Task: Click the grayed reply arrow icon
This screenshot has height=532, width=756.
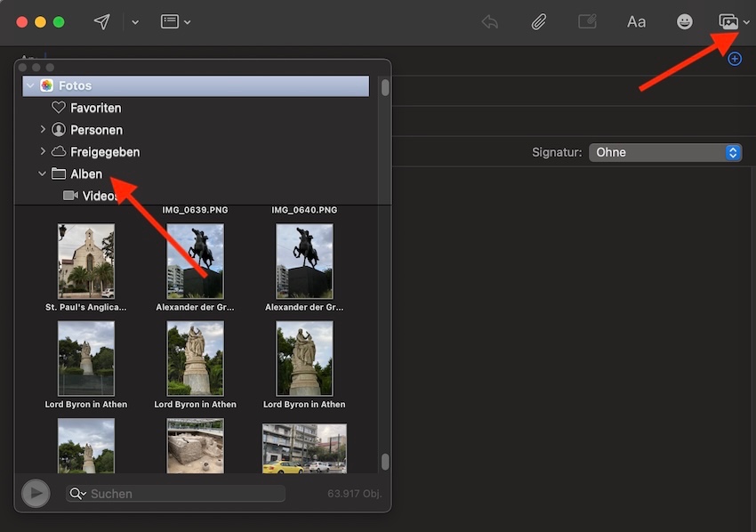Action: tap(489, 22)
